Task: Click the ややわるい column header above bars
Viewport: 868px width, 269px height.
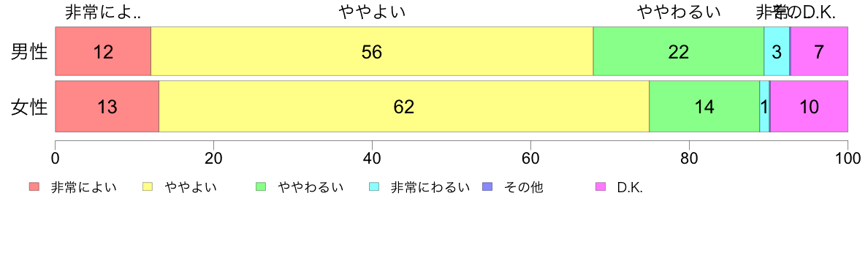Action: 679,12
